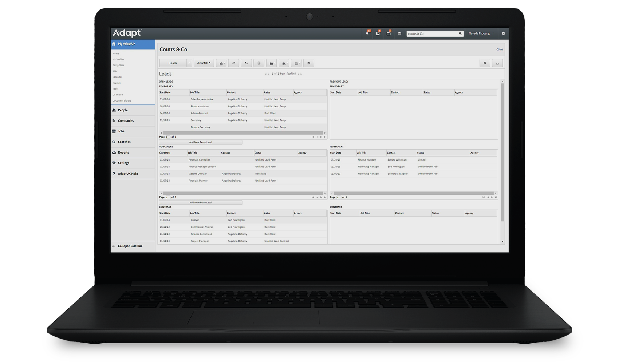
Task: Click the search magnifier icon
Action: click(x=460, y=33)
